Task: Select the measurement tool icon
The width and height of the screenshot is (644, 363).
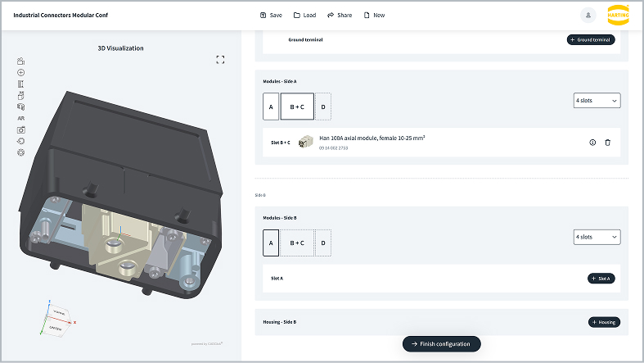Action: click(21, 84)
